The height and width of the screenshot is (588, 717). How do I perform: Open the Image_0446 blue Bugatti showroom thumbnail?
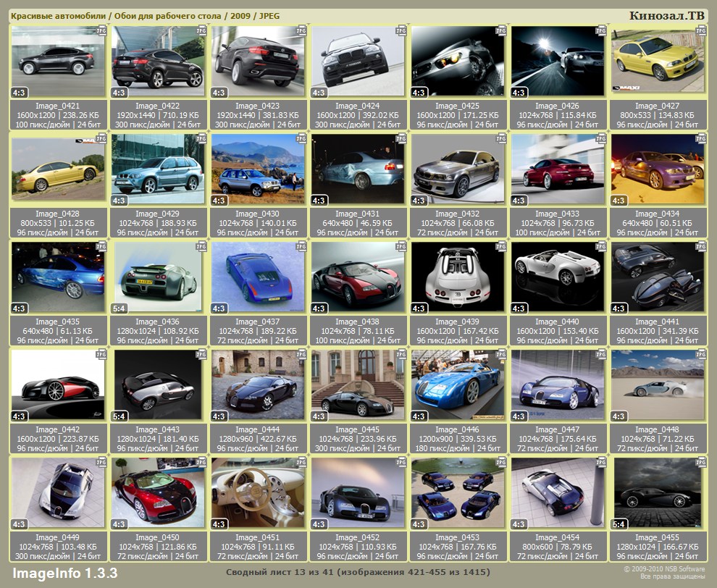[457, 385]
